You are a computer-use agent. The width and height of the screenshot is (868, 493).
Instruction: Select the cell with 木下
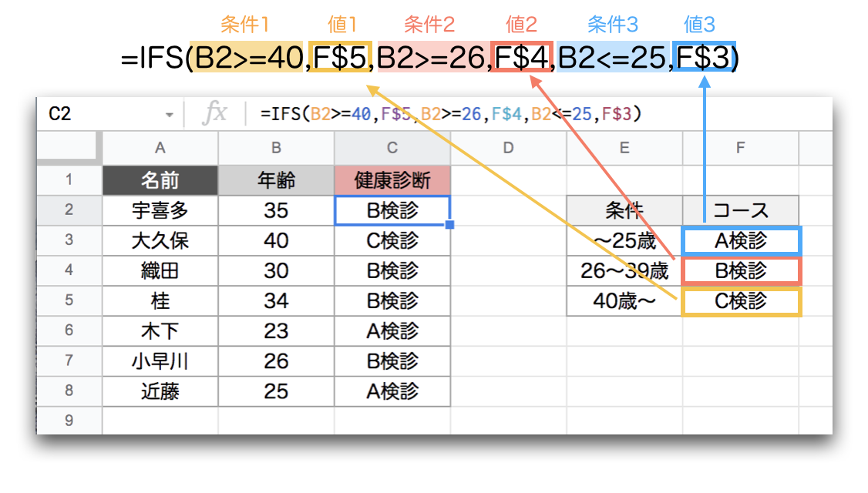coord(160,331)
